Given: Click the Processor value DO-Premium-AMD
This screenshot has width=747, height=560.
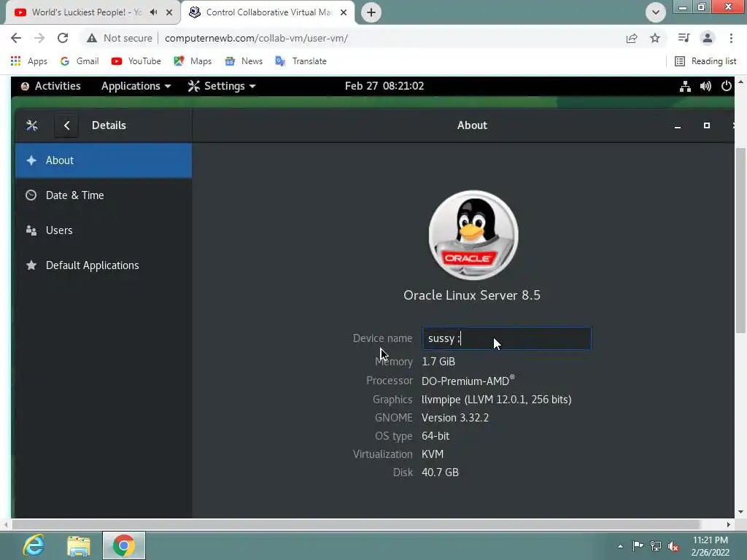Looking at the screenshot, I should coord(468,381).
